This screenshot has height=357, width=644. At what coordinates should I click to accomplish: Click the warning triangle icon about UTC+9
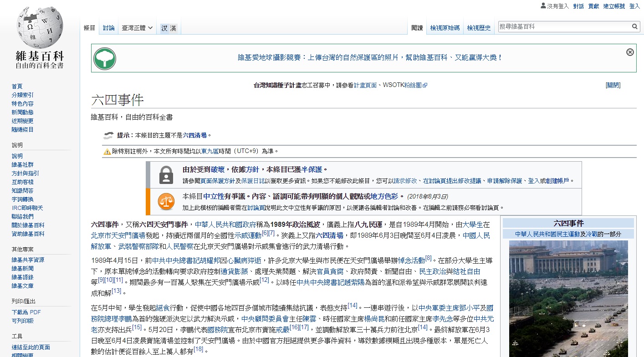(107, 150)
